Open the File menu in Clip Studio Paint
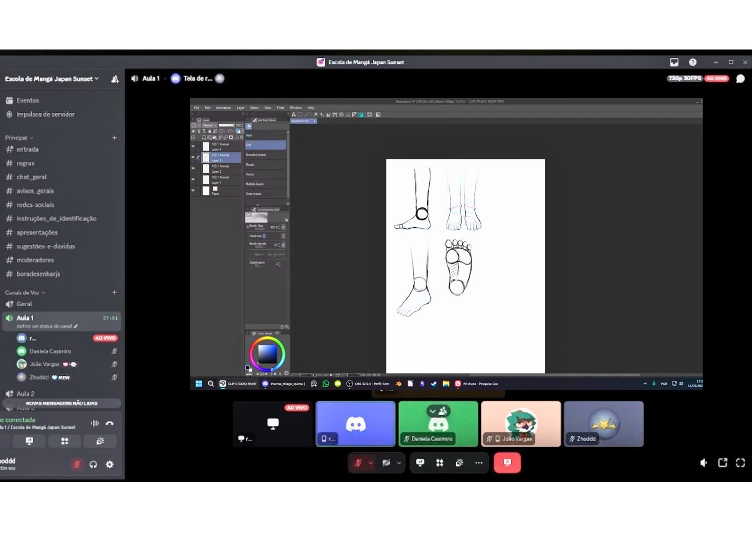Screen dimensions: 756x534 pyautogui.click(x=197, y=108)
